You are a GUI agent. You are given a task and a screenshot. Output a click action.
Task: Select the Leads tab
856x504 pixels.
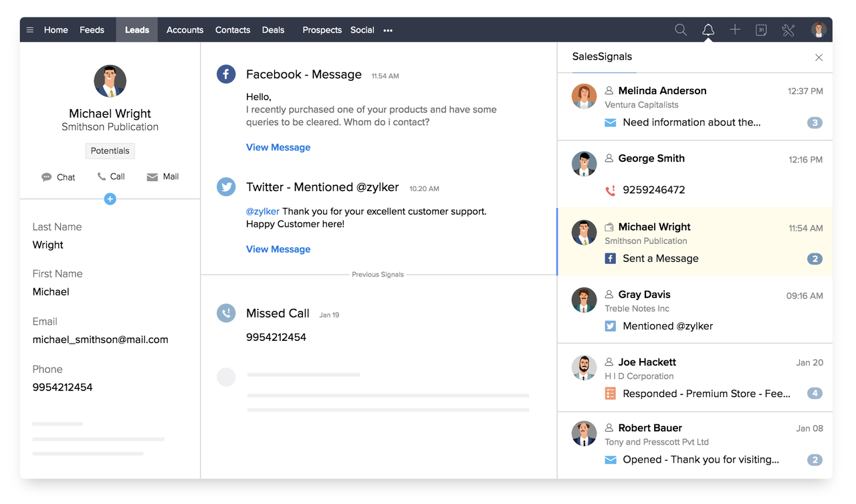[137, 30]
